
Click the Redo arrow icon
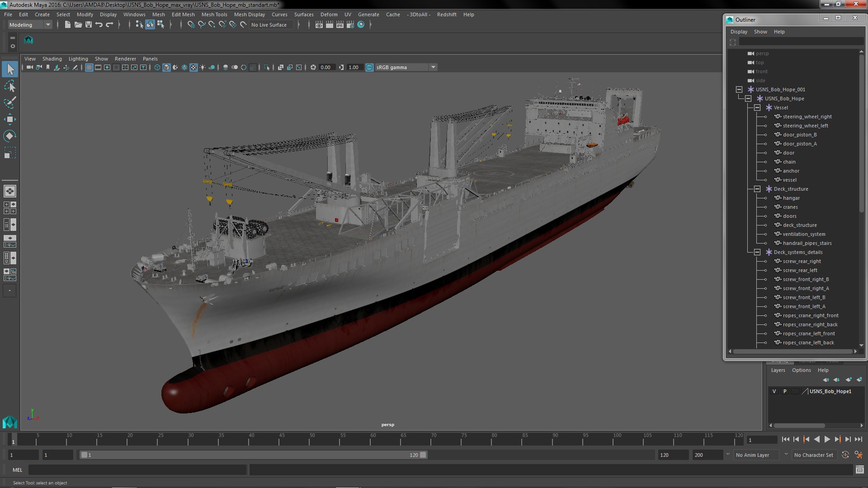[109, 25]
